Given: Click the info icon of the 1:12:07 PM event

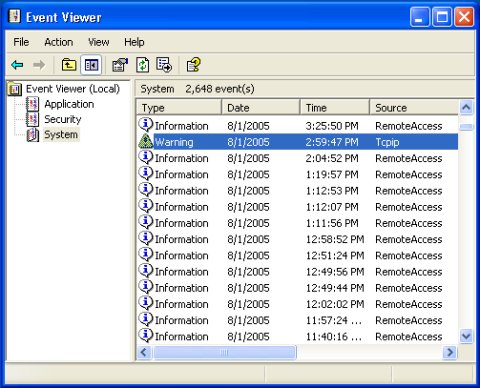Looking at the screenshot, I should [146, 206].
